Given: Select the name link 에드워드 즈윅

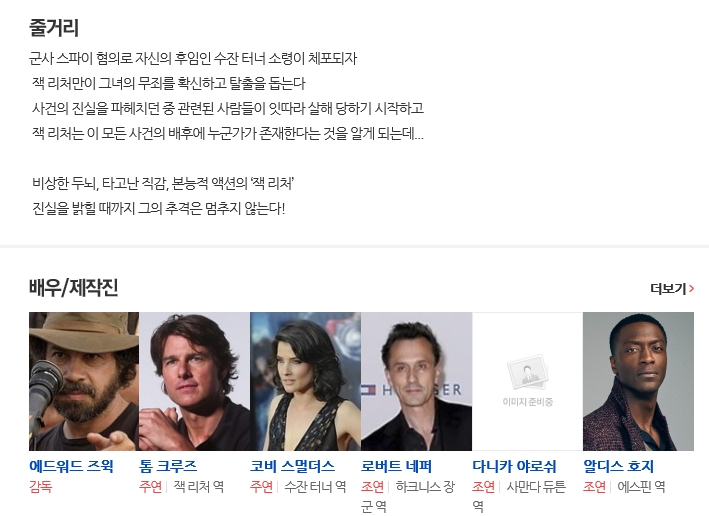Looking at the screenshot, I should (71, 466).
